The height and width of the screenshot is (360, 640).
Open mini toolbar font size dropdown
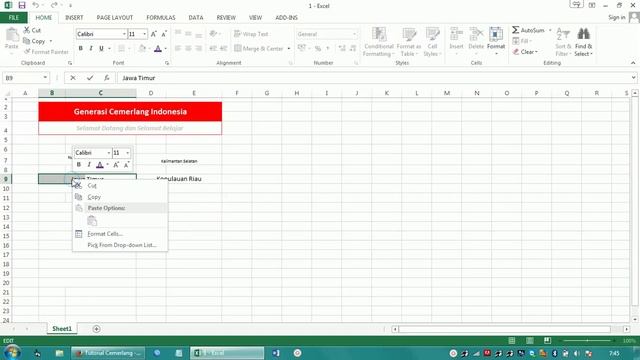(x=128, y=153)
